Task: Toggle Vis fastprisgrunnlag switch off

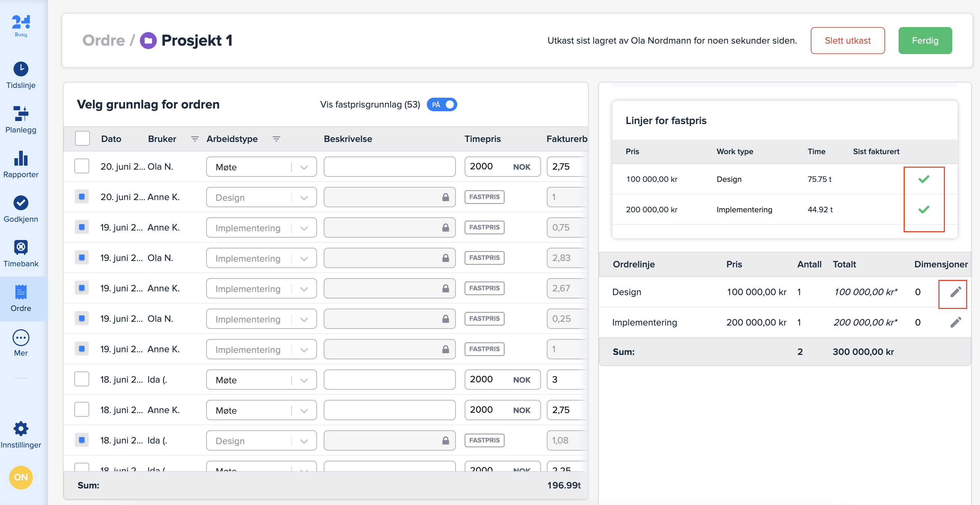Action: (442, 104)
